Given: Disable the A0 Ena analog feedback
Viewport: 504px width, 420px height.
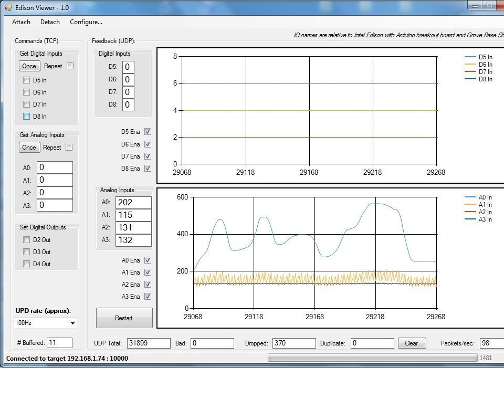Looking at the screenshot, I should pyautogui.click(x=148, y=260).
